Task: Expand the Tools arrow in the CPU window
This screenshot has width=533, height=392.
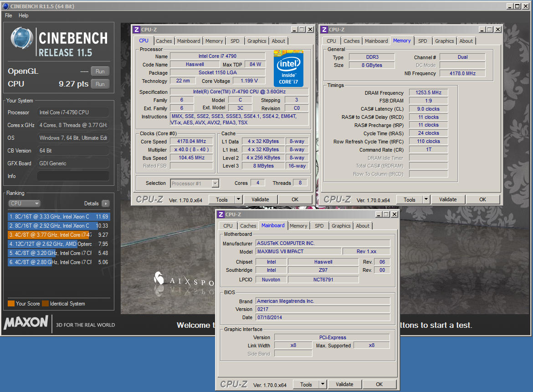Action: (239, 199)
